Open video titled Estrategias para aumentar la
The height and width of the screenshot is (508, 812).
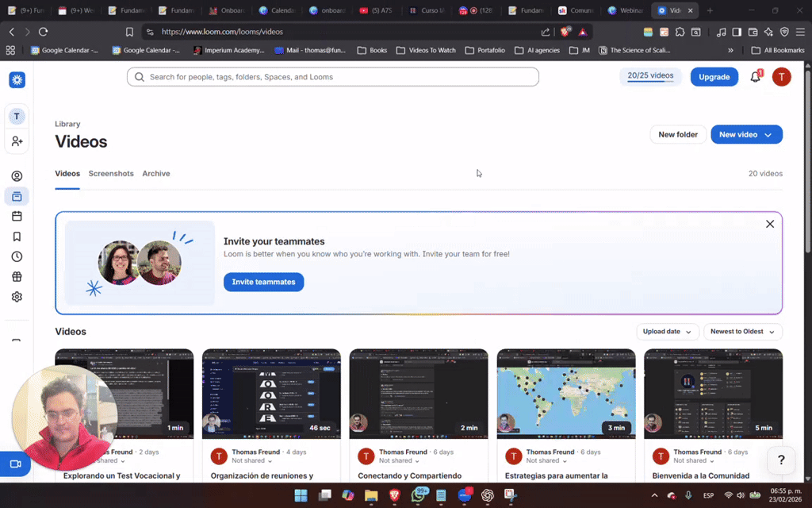[x=556, y=476]
